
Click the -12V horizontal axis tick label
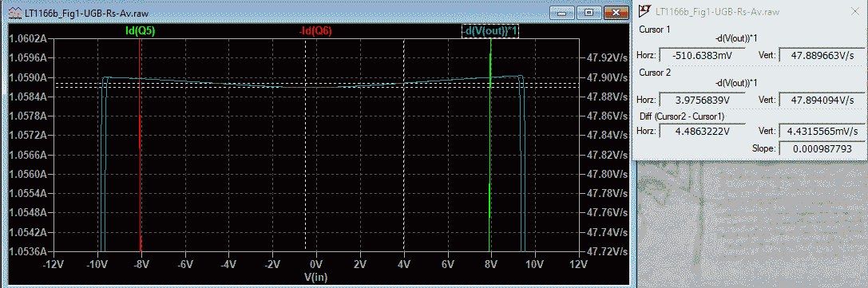click(54, 263)
